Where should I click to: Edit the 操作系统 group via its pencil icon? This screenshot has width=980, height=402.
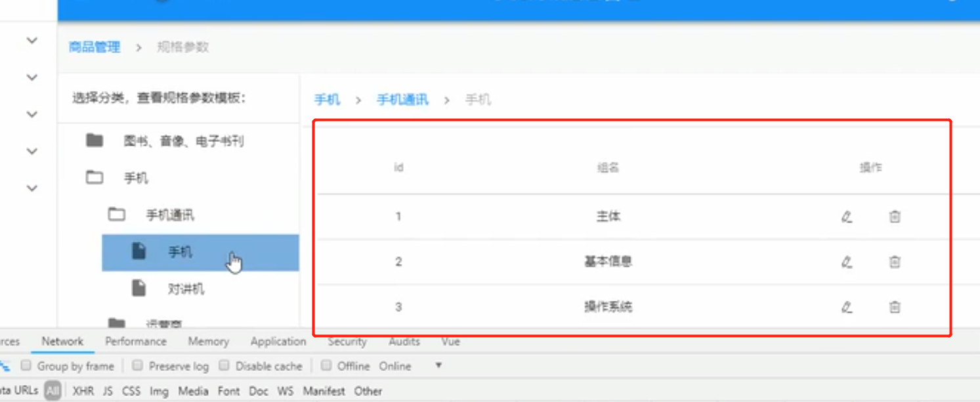(847, 307)
